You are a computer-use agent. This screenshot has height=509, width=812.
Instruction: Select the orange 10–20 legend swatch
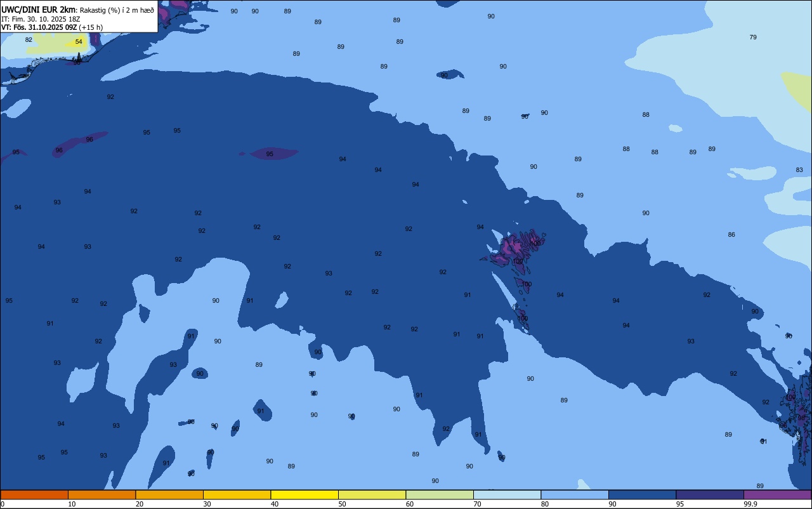coord(101,494)
